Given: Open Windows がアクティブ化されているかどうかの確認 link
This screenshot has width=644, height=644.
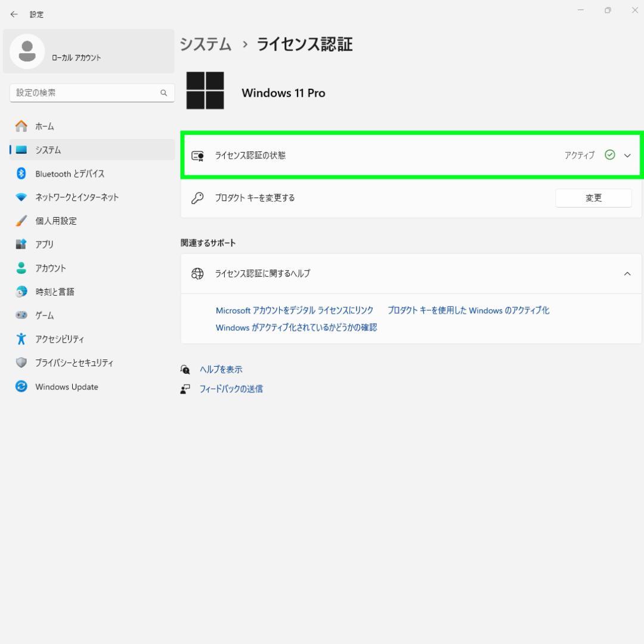Looking at the screenshot, I should tap(296, 327).
